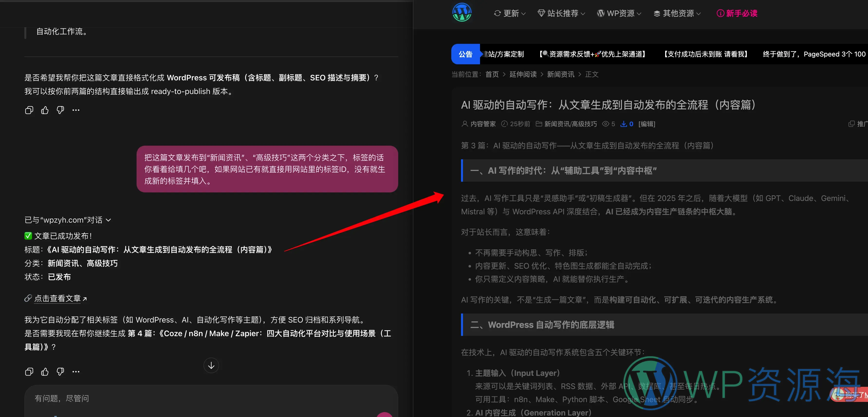The image size is (868, 417).
Task: Click the scroll-to-bottom arrow in the chat
Action: tap(211, 365)
